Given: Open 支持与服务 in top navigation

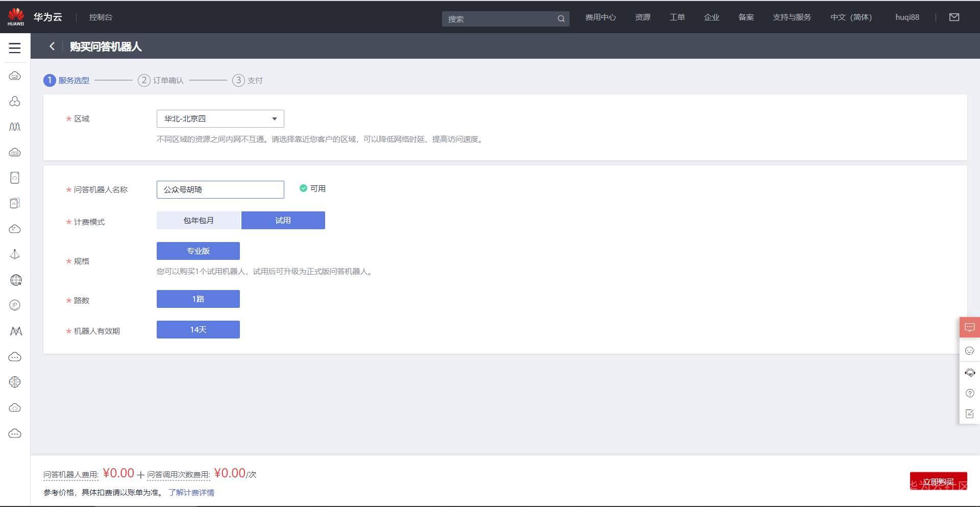Looking at the screenshot, I should click(792, 17).
